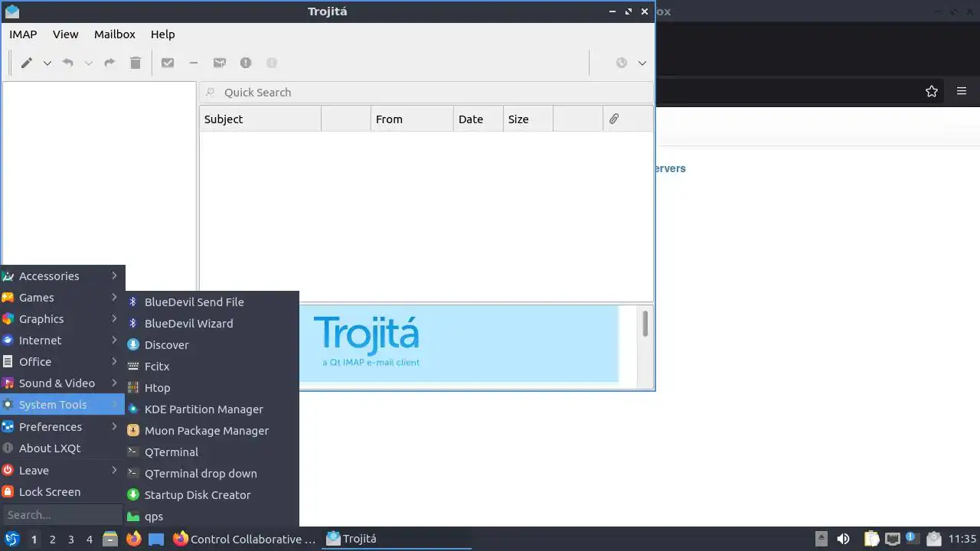
Task: Open the View menu
Action: pyautogui.click(x=65, y=34)
